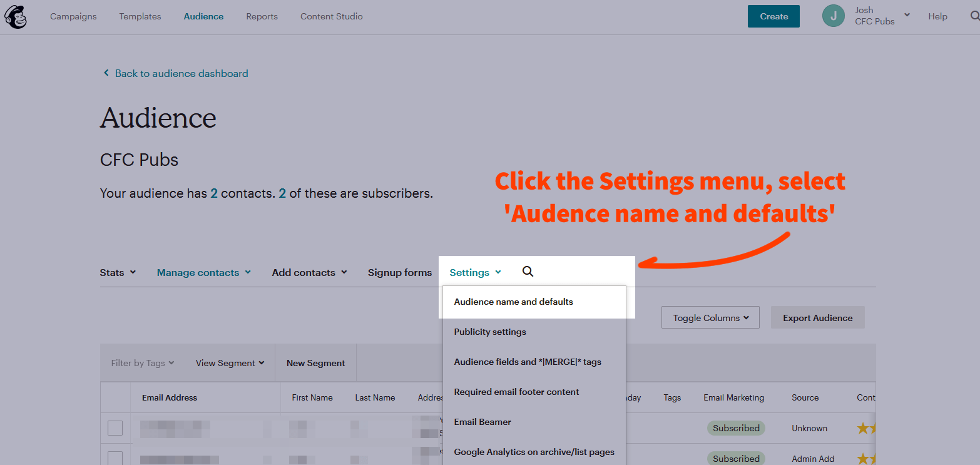Open the Add contacts dropdown
Screen dimensions: 980x465
309,272
